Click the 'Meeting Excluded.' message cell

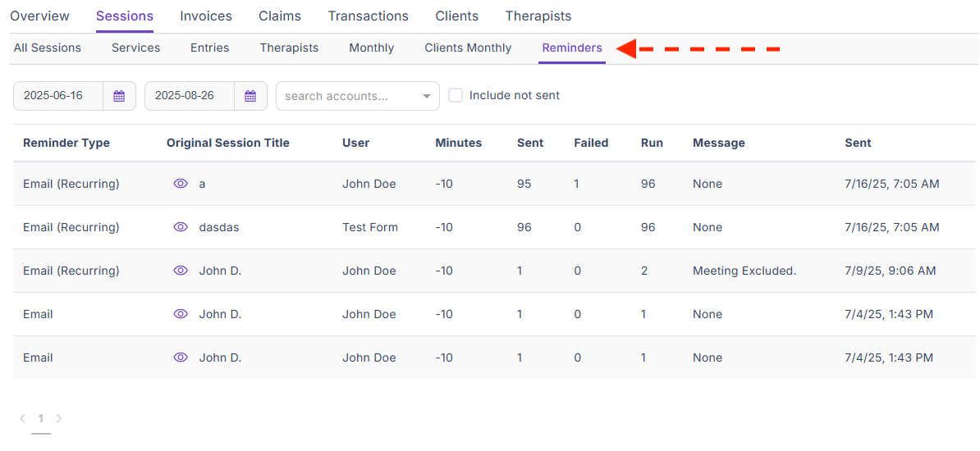[x=744, y=271]
